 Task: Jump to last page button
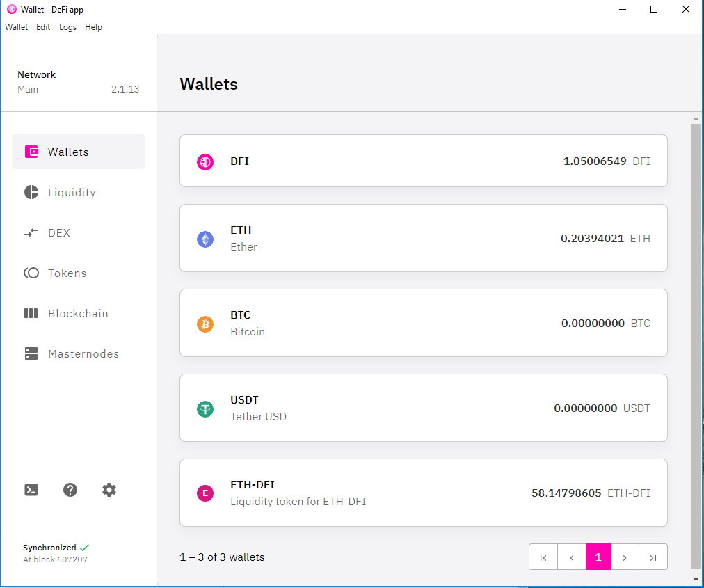pyautogui.click(x=653, y=557)
